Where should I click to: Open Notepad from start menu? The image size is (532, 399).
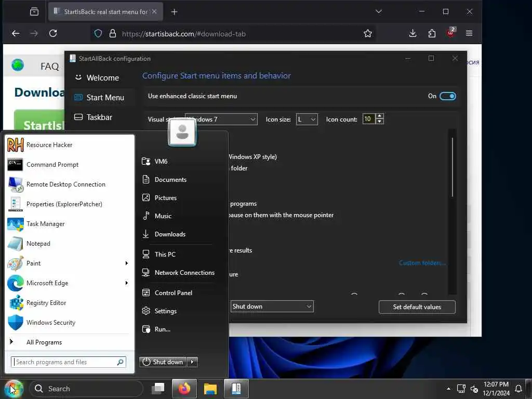click(70, 244)
